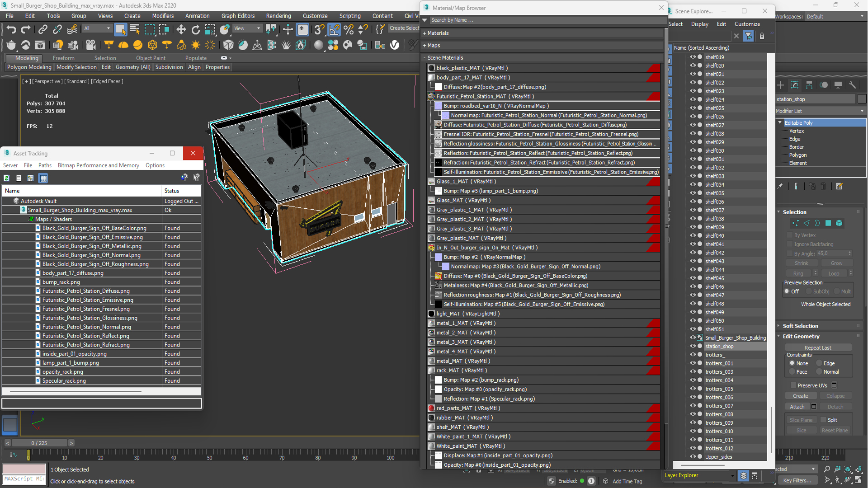This screenshot has width=868, height=488.
Task: Click the V-Ray dome light icon
Action: pos(123,45)
